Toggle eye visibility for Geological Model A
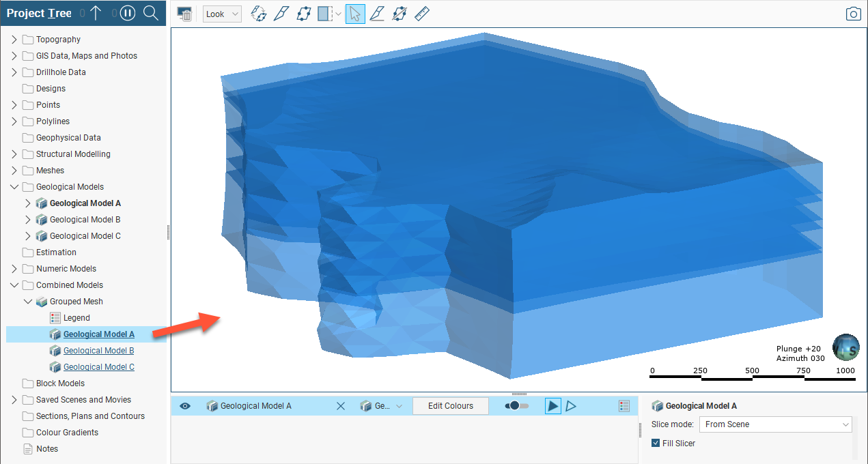868x464 pixels. tap(184, 406)
